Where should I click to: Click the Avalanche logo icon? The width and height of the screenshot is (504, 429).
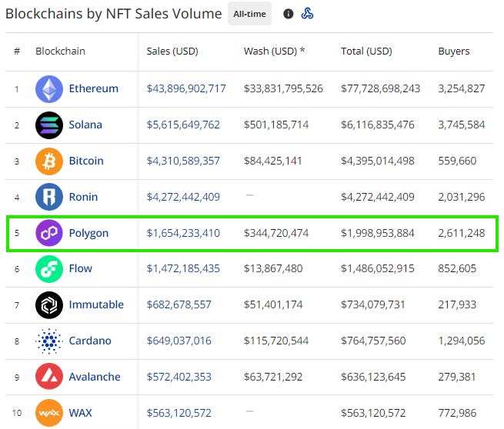[x=48, y=377]
